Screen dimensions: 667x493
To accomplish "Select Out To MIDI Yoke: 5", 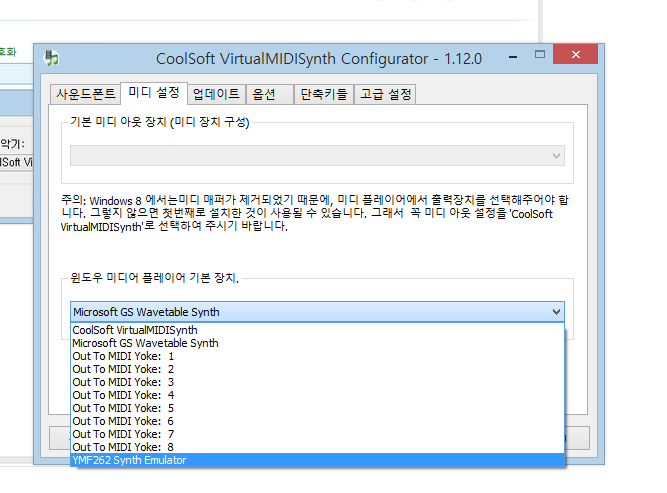I will tap(317, 408).
